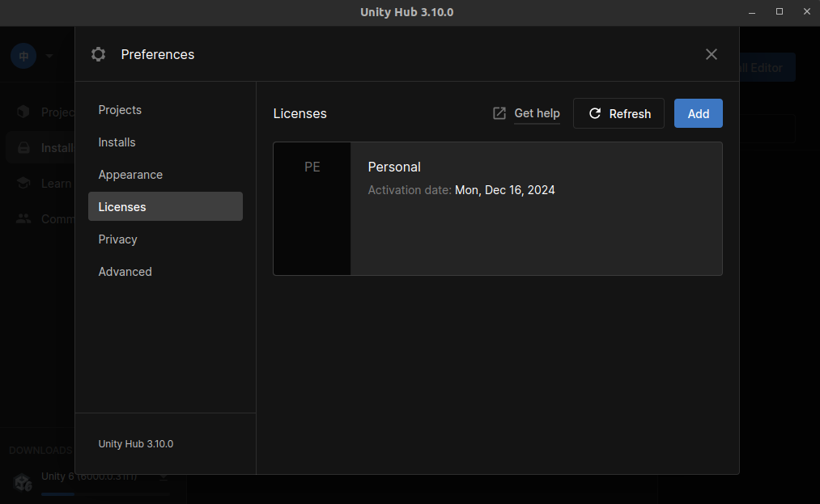
Task: Open the Advanced preferences tab
Action: point(125,272)
